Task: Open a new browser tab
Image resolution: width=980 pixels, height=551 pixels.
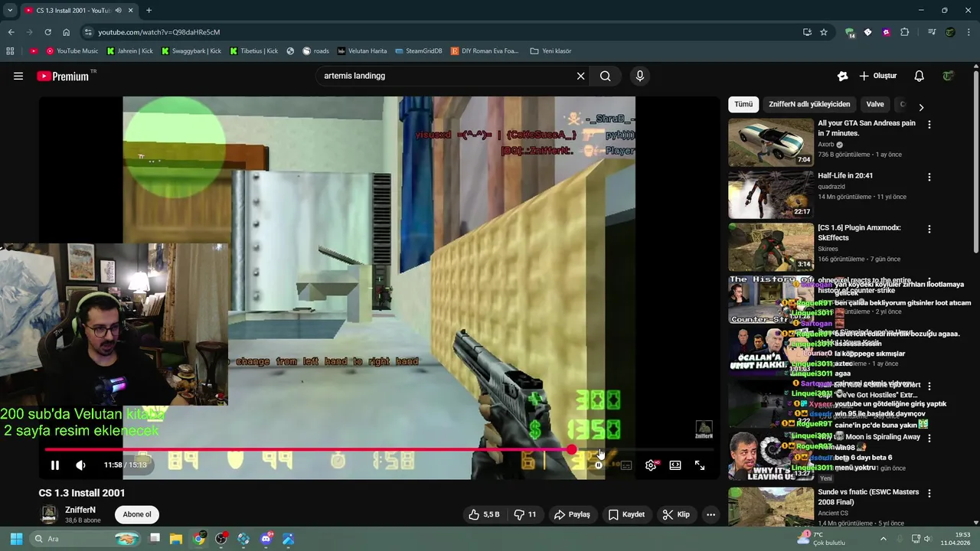Action: 149,11
